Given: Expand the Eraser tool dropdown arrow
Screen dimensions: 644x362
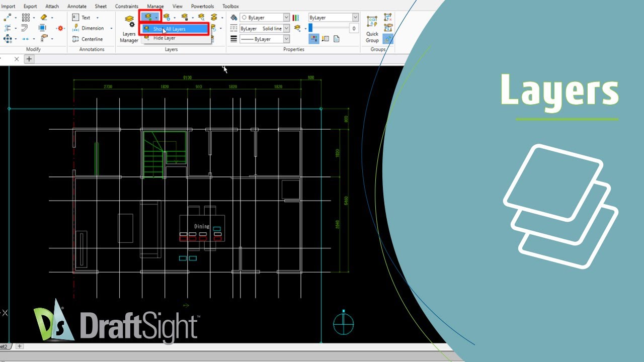Looking at the screenshot, I should pyautogui.click(x=53, y=18).
